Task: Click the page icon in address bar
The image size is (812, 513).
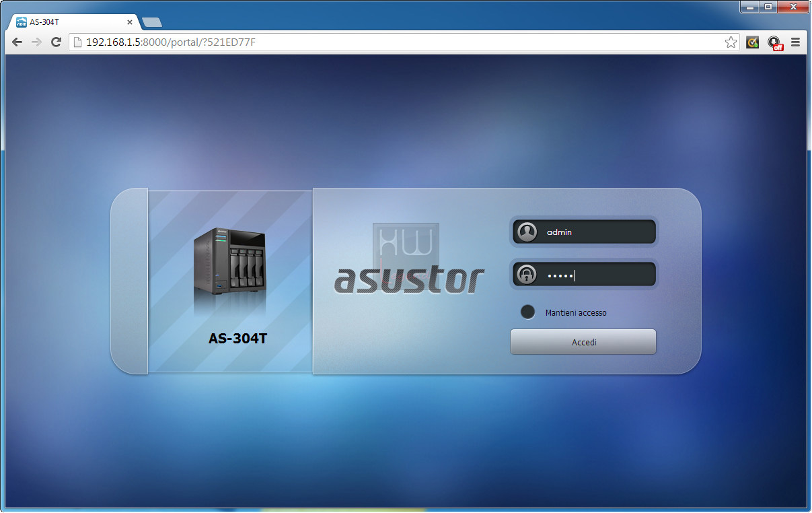Action: click(77, 42)
